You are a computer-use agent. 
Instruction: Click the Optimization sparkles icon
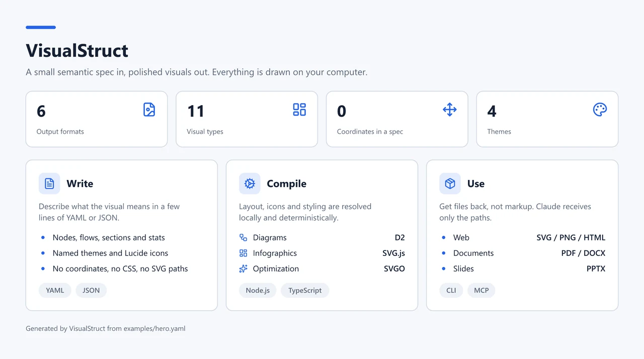(244, 269)
